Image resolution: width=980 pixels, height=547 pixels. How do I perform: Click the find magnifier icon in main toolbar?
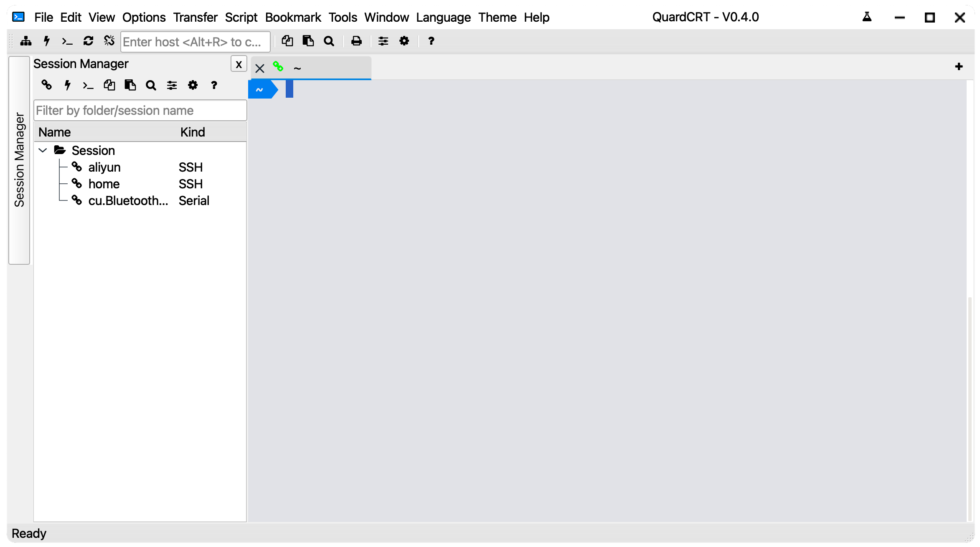pos(329,41)
